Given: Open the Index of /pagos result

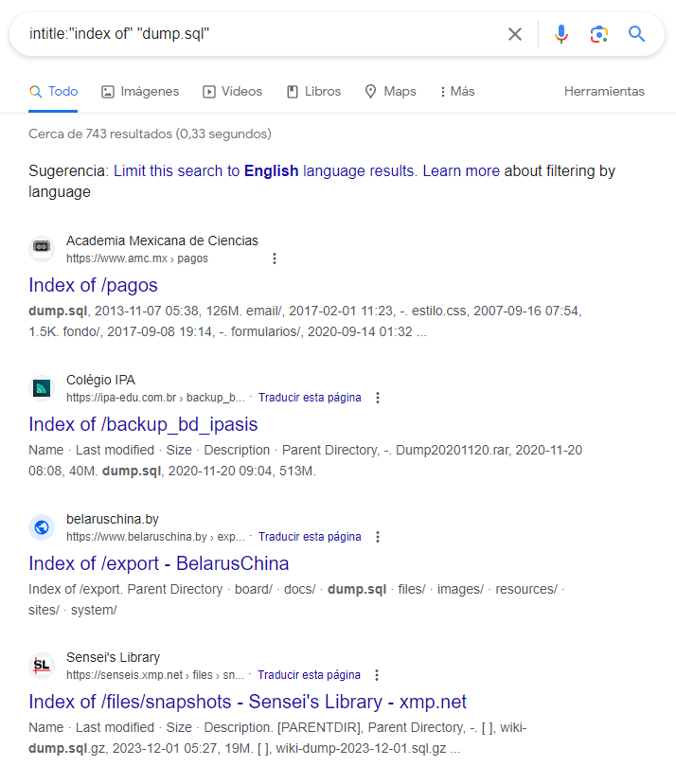Looking at the screenshot, I should [93, 285].
